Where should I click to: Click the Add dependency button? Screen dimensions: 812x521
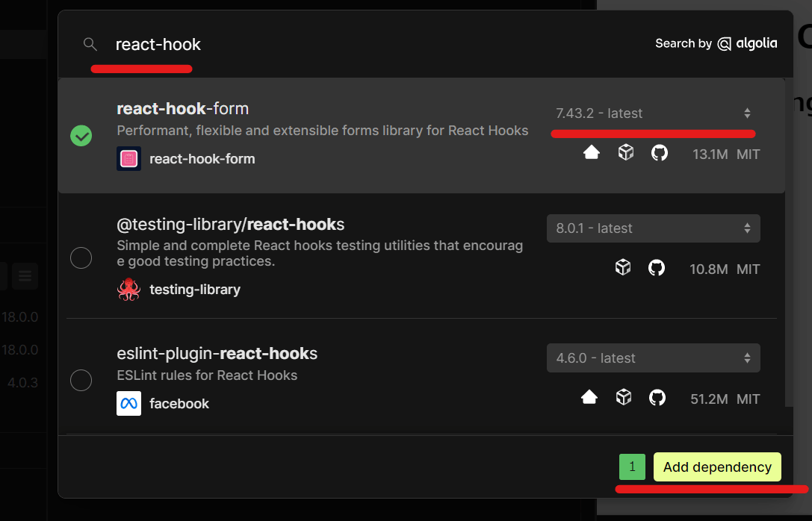(717, 467)
